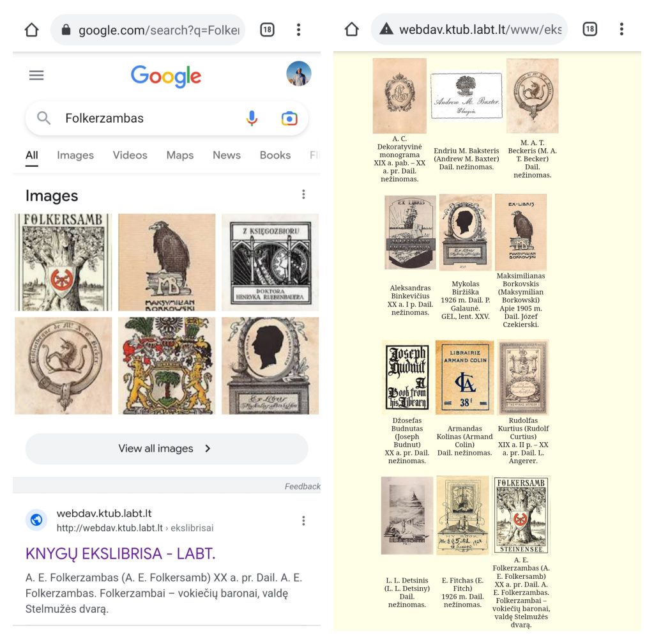Open the left browser's three-dot menu

click(x=299, y=29)
